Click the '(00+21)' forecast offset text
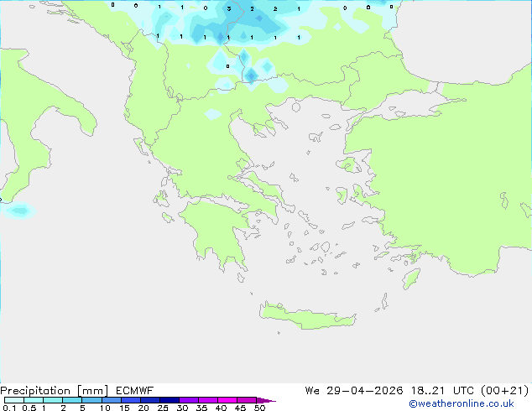 click(505, 391)
